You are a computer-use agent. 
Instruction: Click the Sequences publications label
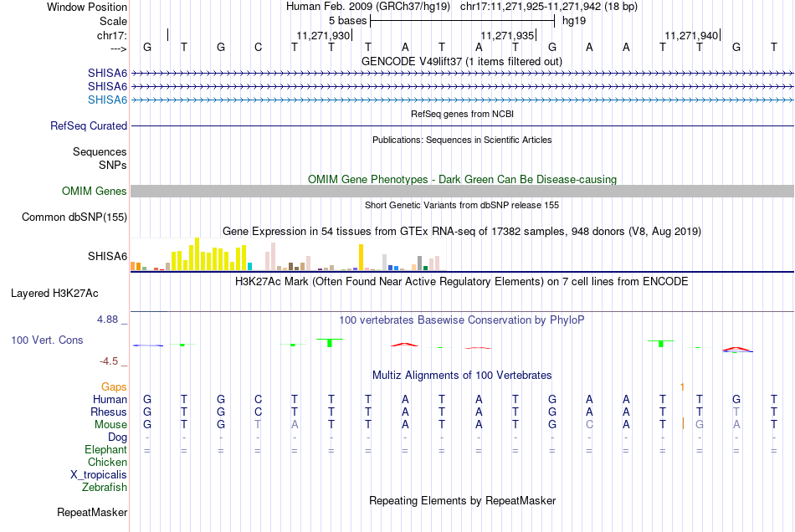point(100,151)
